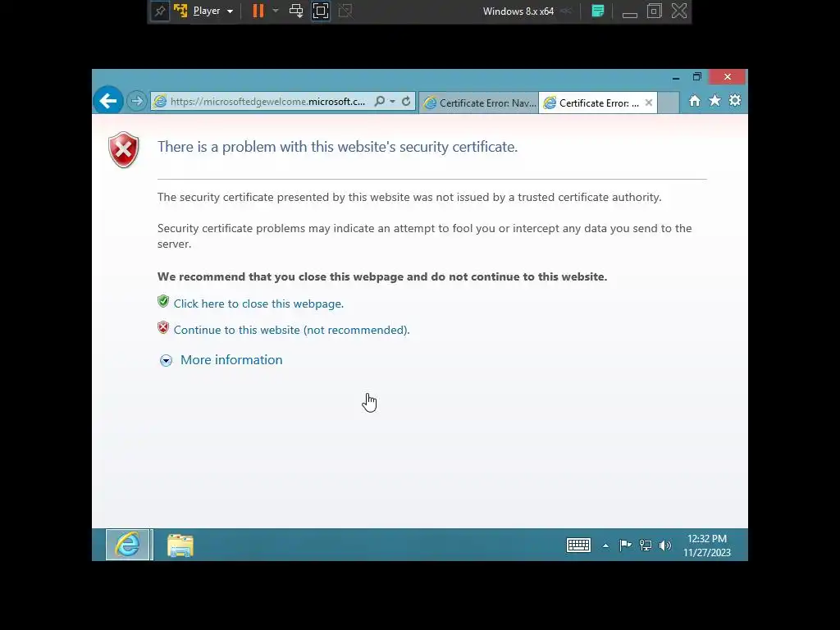Show hidden tray icons
Image resolution: width=840 pixels, height=630 pixels.
pos(605,546)
